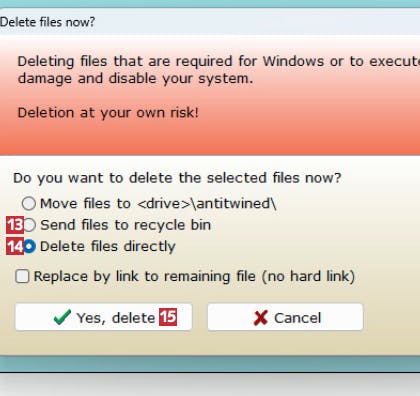Click the Move files to <drive>\antitwined\ label text

tap(158, 203)
